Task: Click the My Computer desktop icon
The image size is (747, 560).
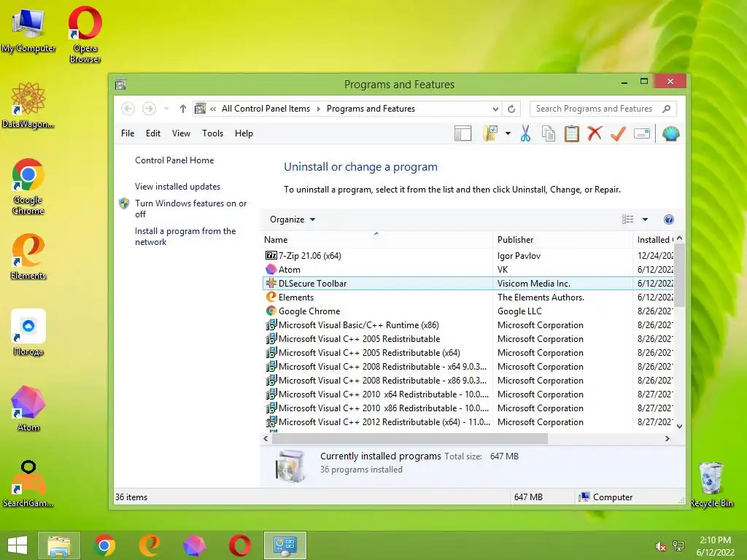Action: point(28,31)
